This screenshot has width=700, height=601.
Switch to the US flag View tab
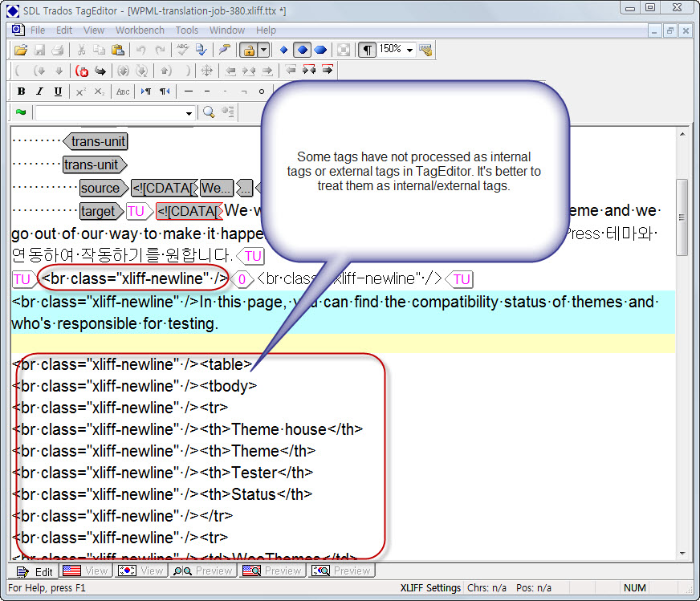click(86, 571)
